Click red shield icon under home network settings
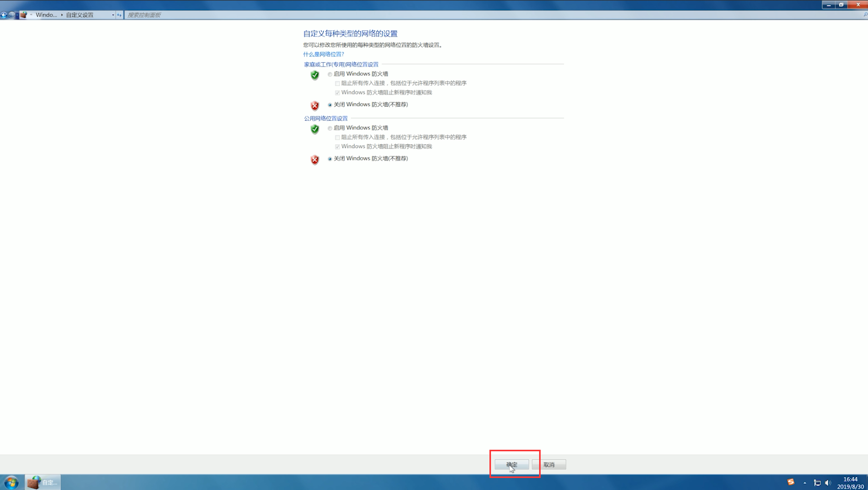Screen dimensions: 868x490 315,106
